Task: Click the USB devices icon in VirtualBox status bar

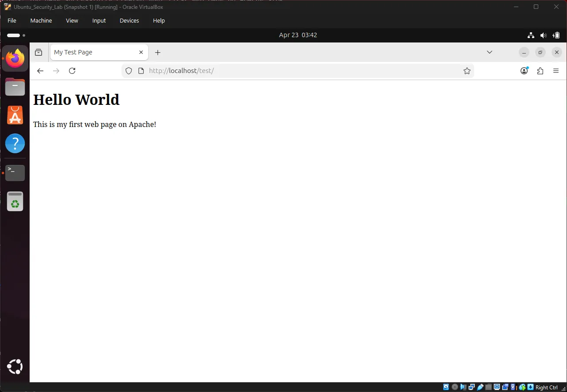Action: [x=480, y=387]
